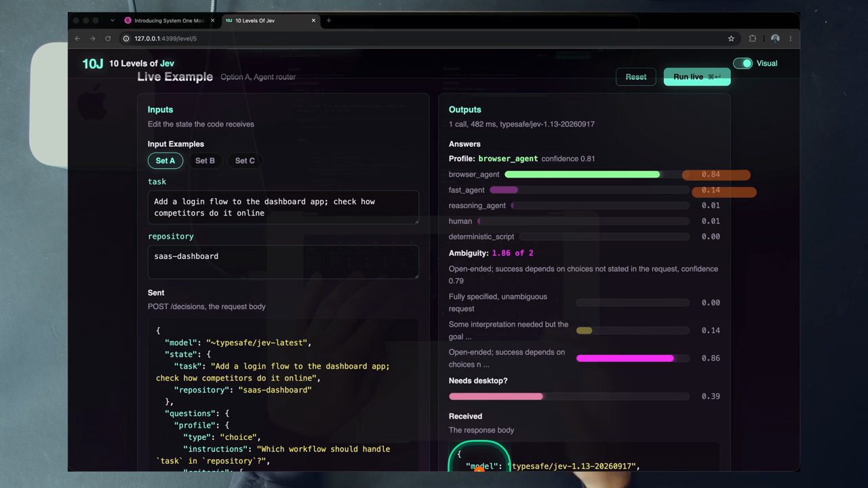
Task: Close the 'Introducing System One' tab
Action: point(212,20)
